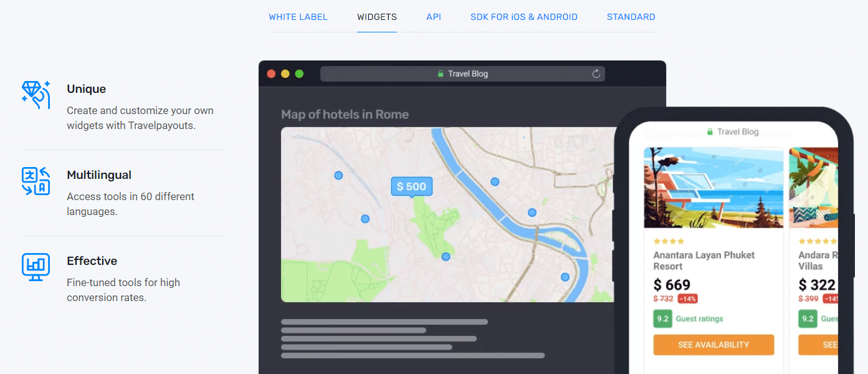
Task: Open the SDK FOR iOS & ANDROID tab
Action: tap(523, 17)
